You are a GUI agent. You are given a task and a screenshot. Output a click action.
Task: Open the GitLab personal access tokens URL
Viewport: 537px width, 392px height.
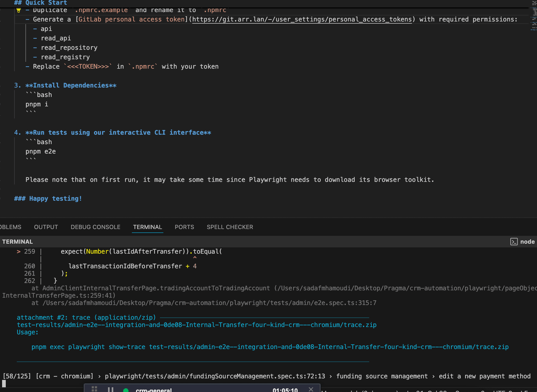pyautogui.click(x=302, y=19)
